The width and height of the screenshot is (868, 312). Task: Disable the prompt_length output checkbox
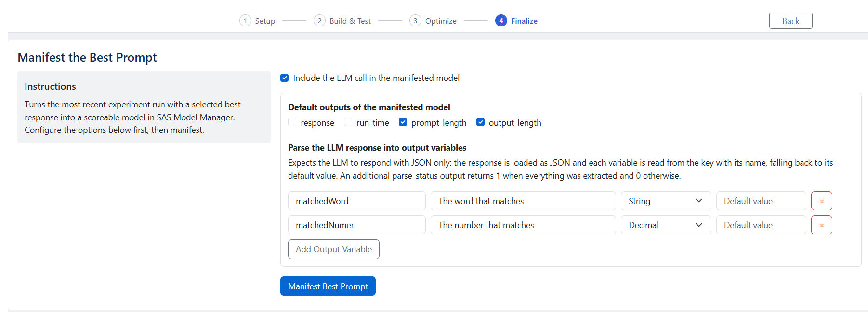tap(403, 122)
